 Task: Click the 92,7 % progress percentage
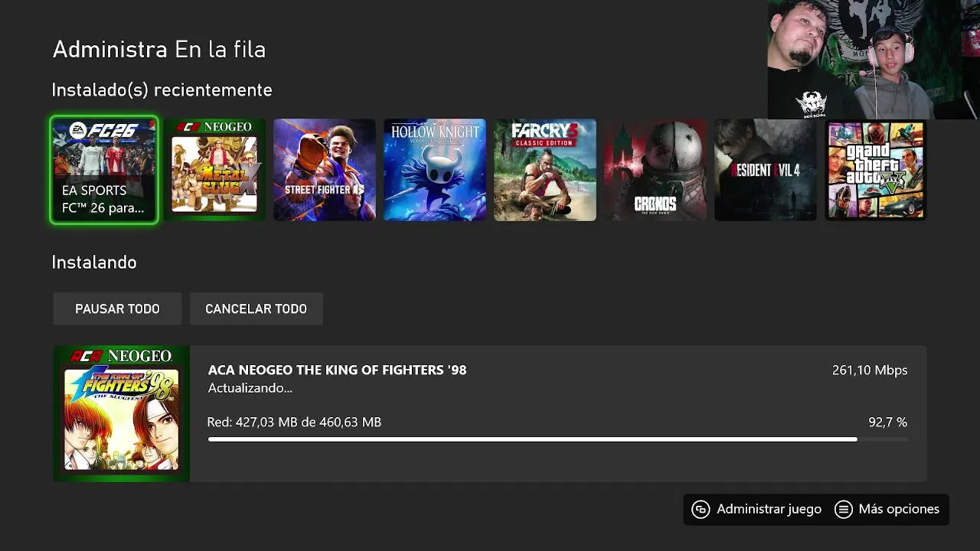pos(887,422)
